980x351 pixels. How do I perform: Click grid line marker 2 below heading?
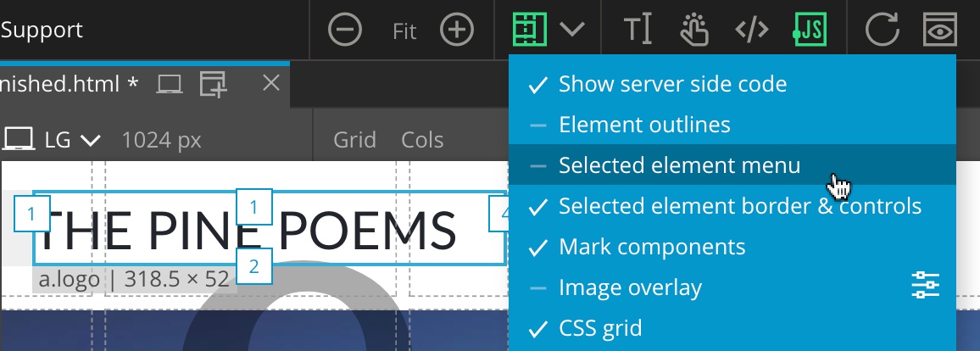[x=253, y=267]
